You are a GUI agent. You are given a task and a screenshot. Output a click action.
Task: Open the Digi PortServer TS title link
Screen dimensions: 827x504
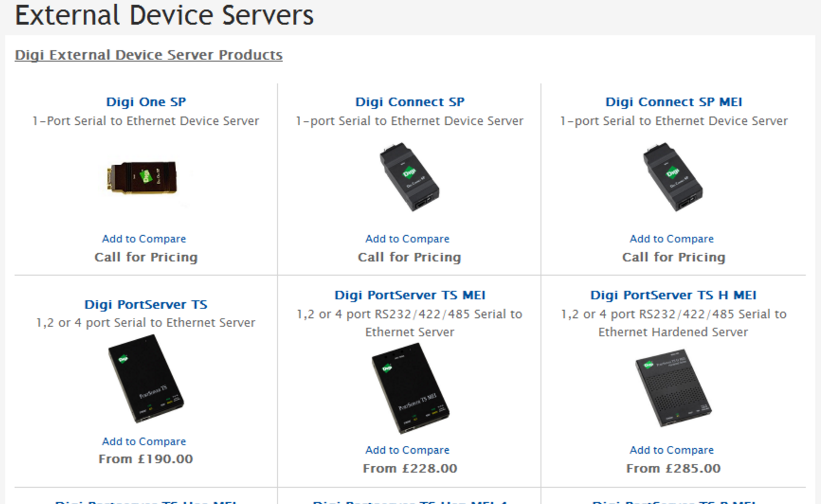tap(146, 304)
